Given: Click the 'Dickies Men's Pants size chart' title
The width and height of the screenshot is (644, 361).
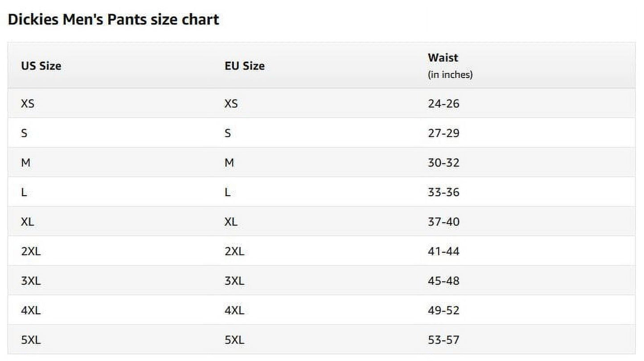Looking at the screenshot, I should (x=114, y=20).
